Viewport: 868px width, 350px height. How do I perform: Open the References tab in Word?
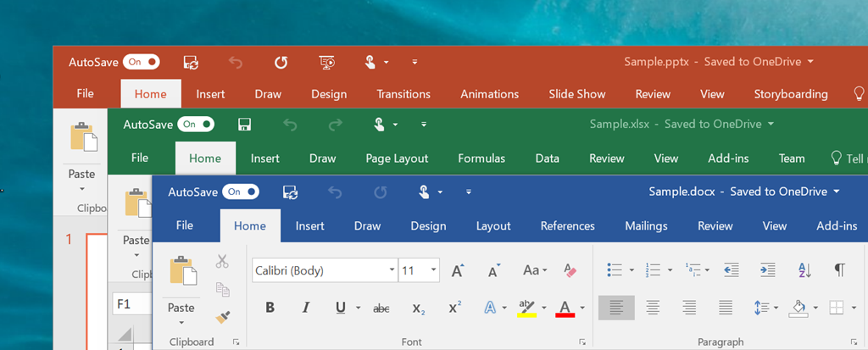[567, 226]
